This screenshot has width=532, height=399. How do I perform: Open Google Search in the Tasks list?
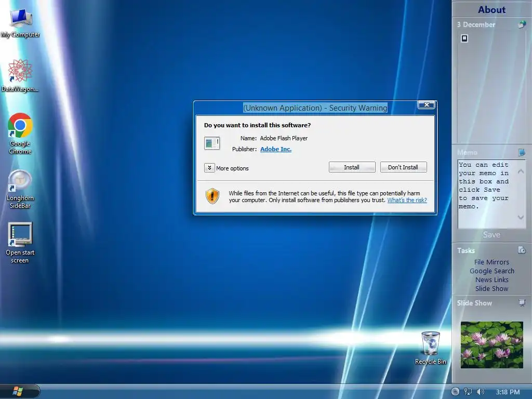coord(491,271)
